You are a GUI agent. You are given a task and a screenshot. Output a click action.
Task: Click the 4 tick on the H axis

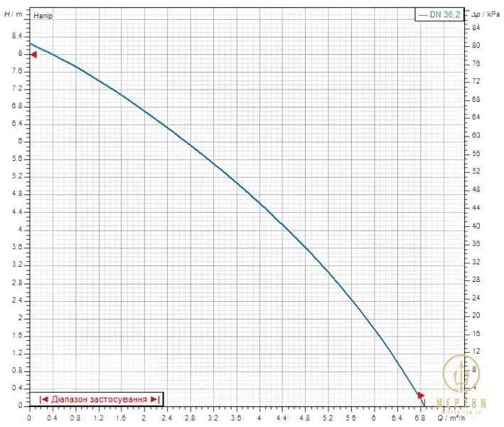(20, 229)
